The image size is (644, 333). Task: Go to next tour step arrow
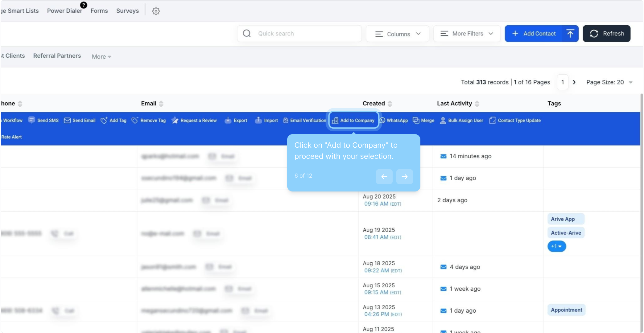(x=404, y=177)
